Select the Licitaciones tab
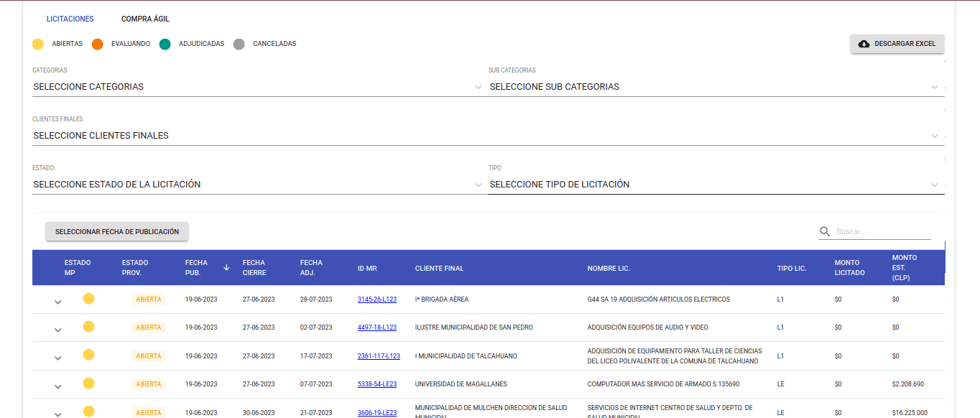 (70, 19)
